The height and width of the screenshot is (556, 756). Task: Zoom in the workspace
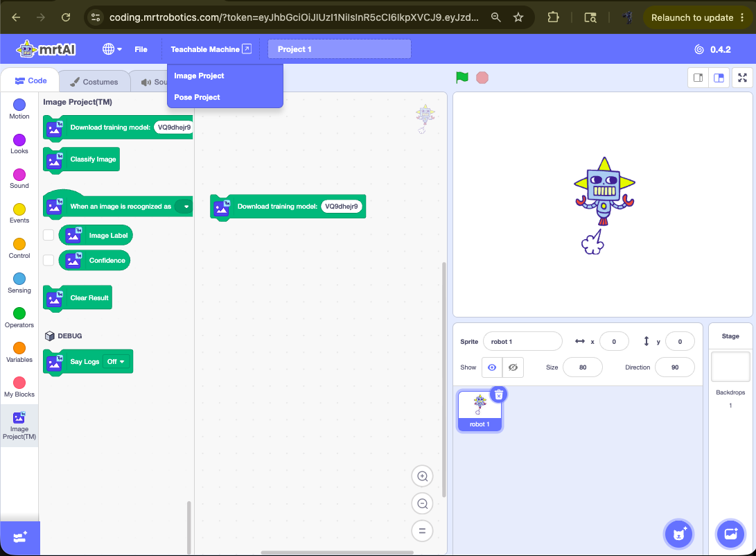click(x=423, y=476)
